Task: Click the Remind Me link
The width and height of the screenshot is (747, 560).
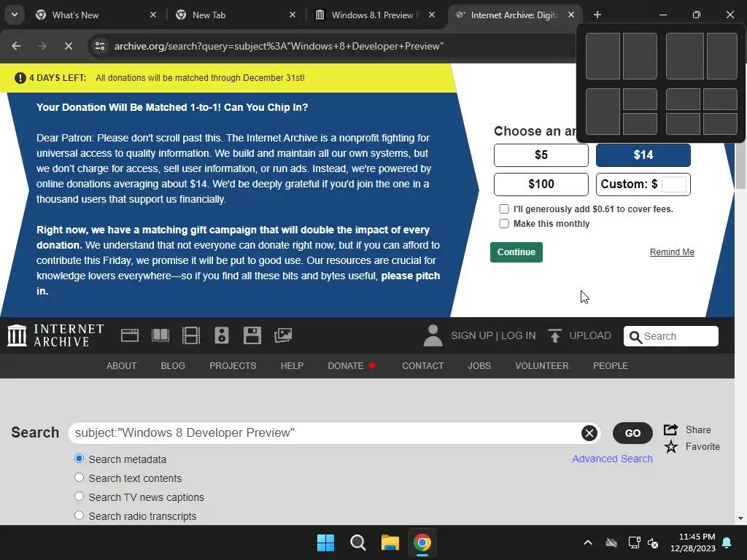Action: (x=672, y=252)
